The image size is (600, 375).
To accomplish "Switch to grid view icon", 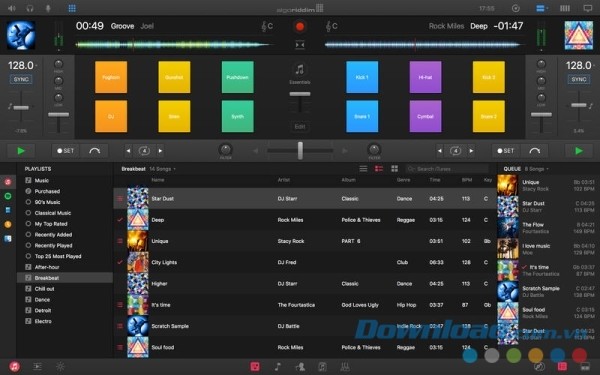I will (395, 169).
